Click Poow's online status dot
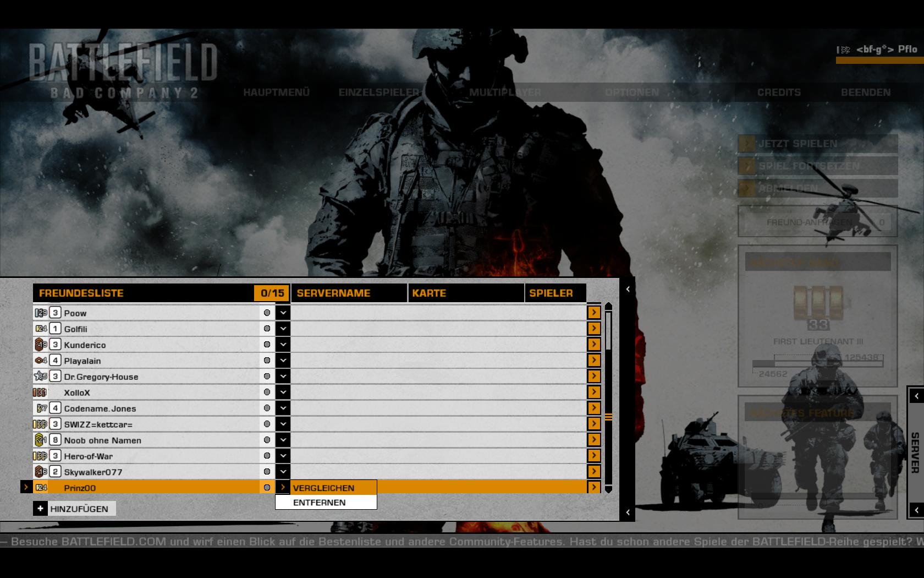This screenshot has width=924, height=578. (267, 313)
